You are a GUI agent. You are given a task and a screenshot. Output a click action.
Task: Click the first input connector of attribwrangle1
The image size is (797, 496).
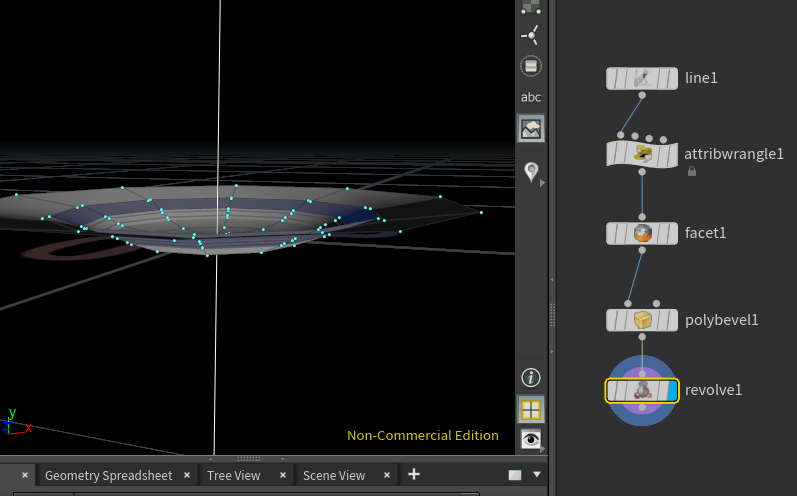621,135
